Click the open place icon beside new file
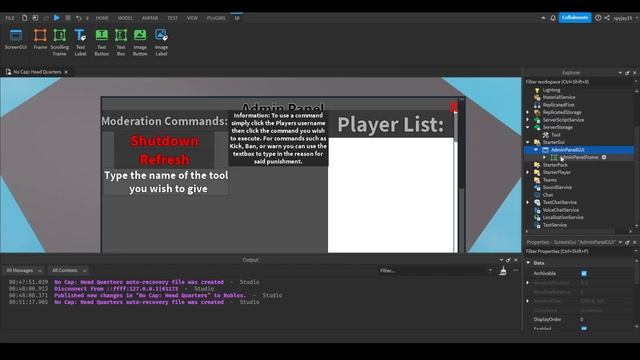Viewport: 640px width, 360px height. tap(35, 18)
